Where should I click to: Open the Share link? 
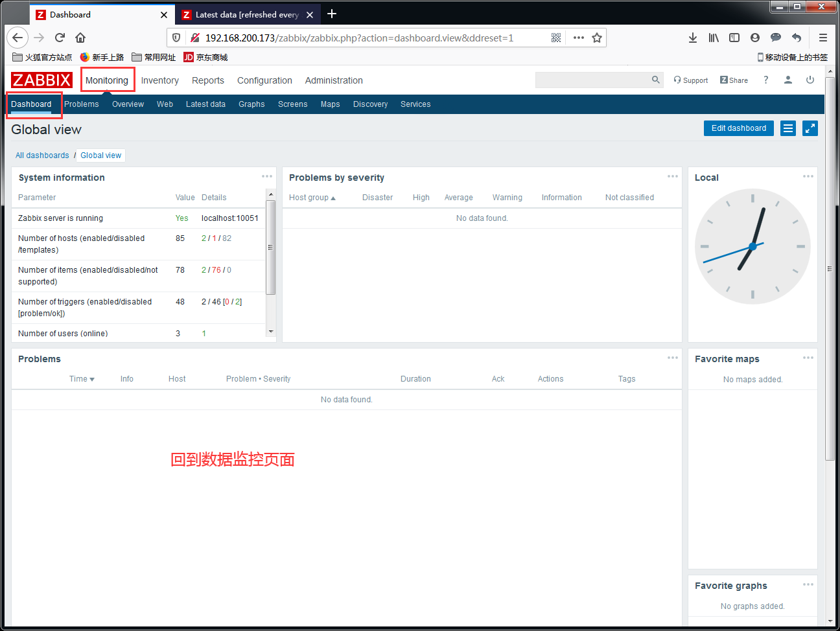pos(734,80)
